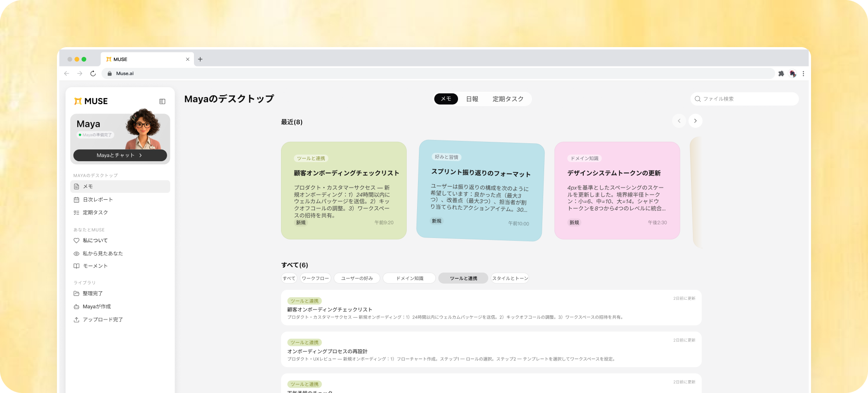Viewport: 868px width, 393px height.
Task: Close the MUSE browser tab
Action: tap(187, 59)
